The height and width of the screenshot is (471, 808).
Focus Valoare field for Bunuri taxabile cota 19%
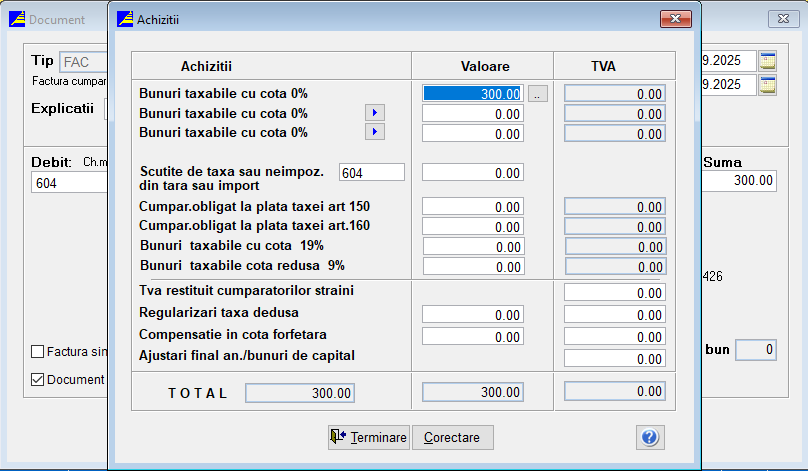coord(473,246)
